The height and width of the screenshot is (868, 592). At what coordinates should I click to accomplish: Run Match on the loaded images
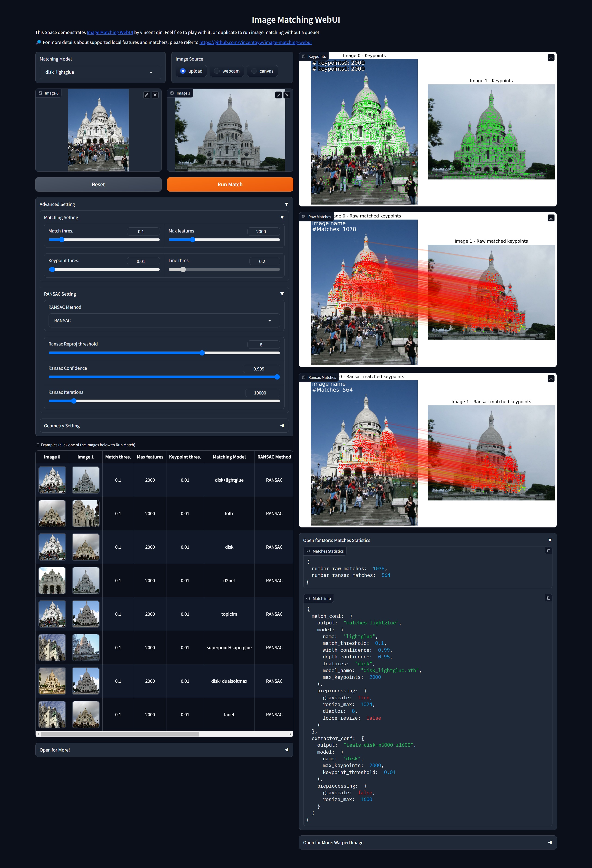coord(230,184)
